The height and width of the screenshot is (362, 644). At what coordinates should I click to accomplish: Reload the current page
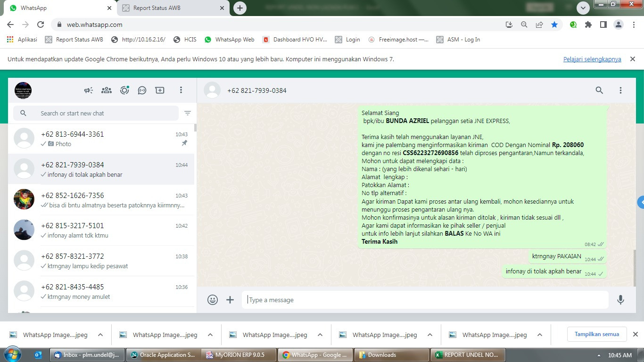click(41, 25)
